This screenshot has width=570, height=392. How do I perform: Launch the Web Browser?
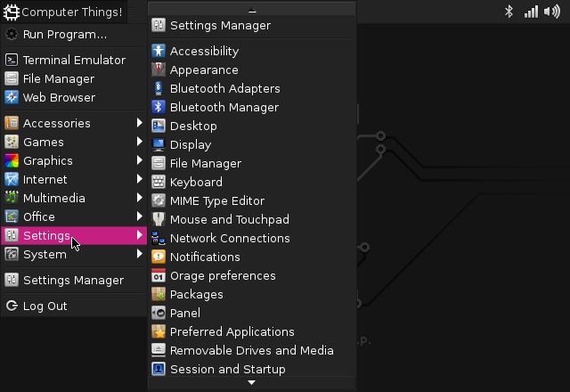tap(59, 97)
